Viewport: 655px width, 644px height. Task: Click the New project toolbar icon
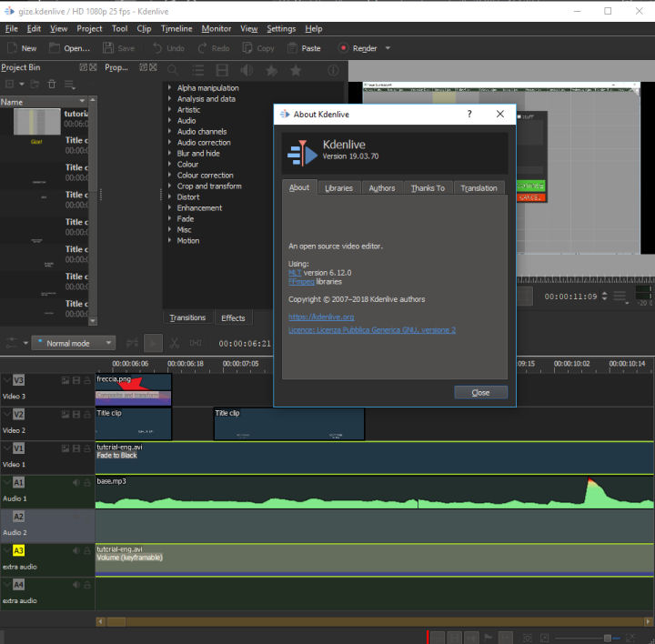[x=12, y=48]
